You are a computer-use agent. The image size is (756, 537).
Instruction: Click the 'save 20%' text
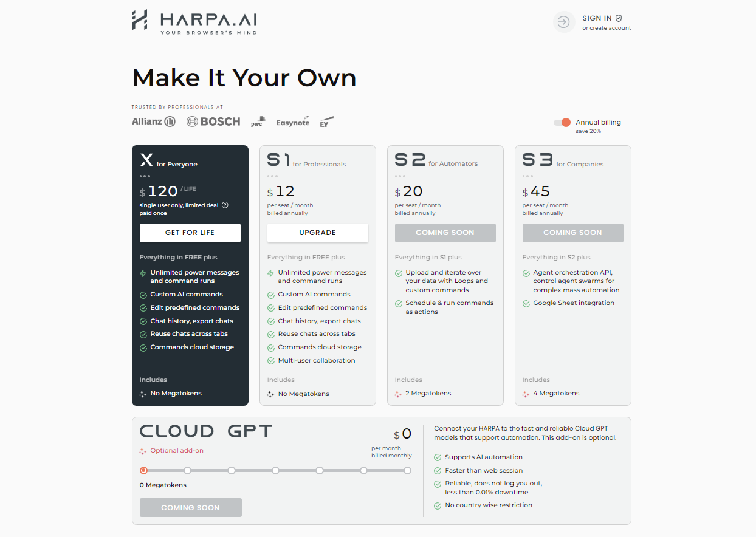pyautogui.click(x=588, y=131)
